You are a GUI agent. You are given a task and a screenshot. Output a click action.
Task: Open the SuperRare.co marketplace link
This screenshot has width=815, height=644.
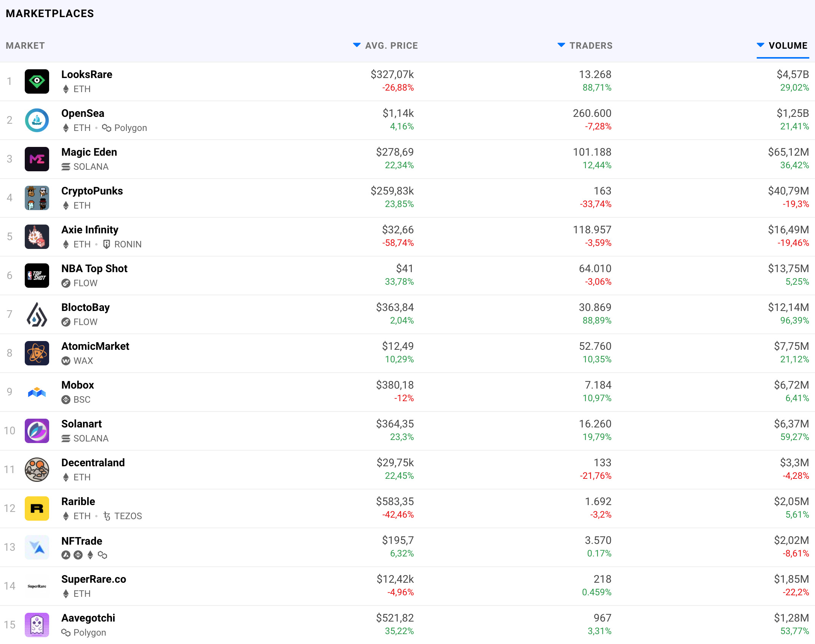94,579
